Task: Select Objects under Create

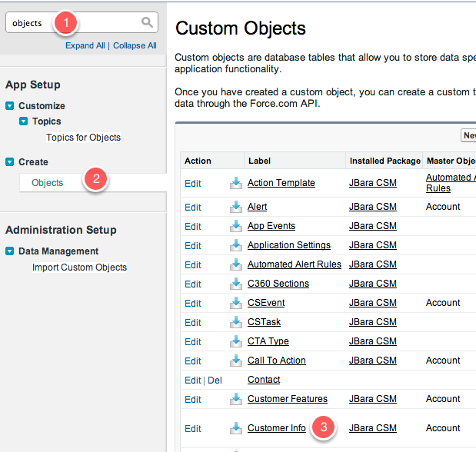Action: click(48, 183)
